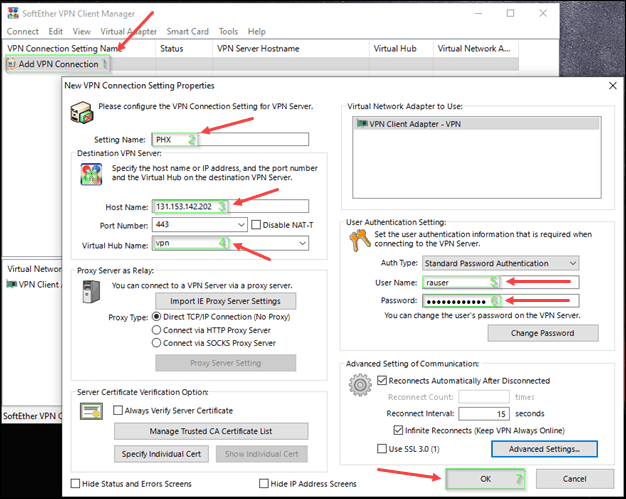
Task: Click the VPN server icon in properties header
Action: point(82,112)
